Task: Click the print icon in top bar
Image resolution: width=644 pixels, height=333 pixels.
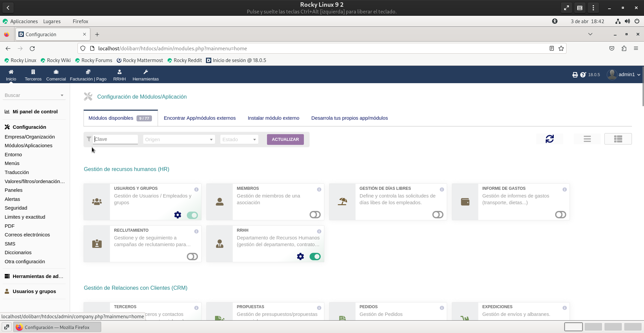Action: 575,75
